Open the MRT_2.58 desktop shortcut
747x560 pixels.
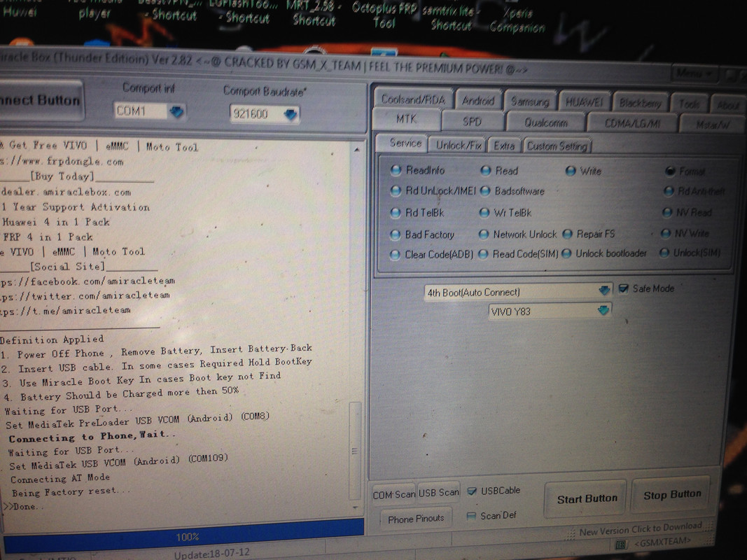point(314,13)
